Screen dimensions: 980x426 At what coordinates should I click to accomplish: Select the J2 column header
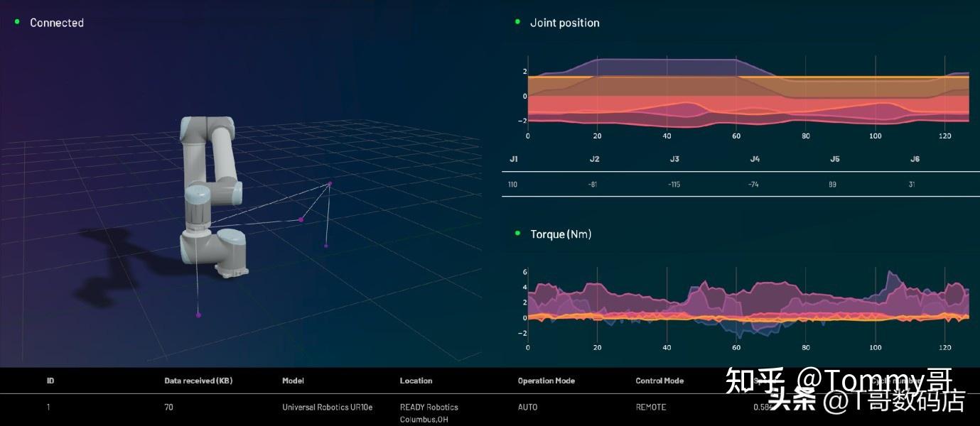[x=593, y=158]
